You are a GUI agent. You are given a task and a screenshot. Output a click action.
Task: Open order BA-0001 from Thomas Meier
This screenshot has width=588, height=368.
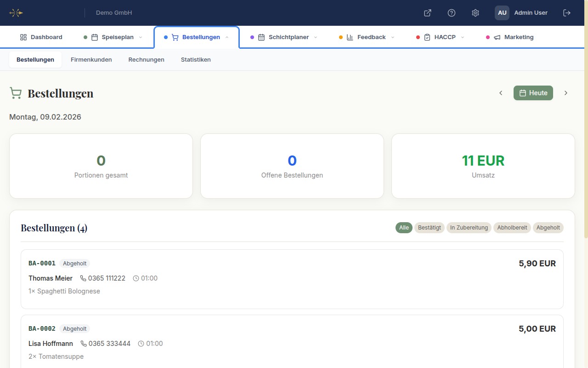(x=292, y=279)
